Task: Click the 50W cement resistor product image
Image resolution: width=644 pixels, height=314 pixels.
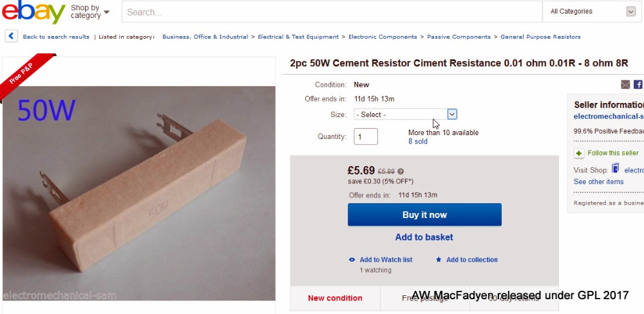Action: 139,193
